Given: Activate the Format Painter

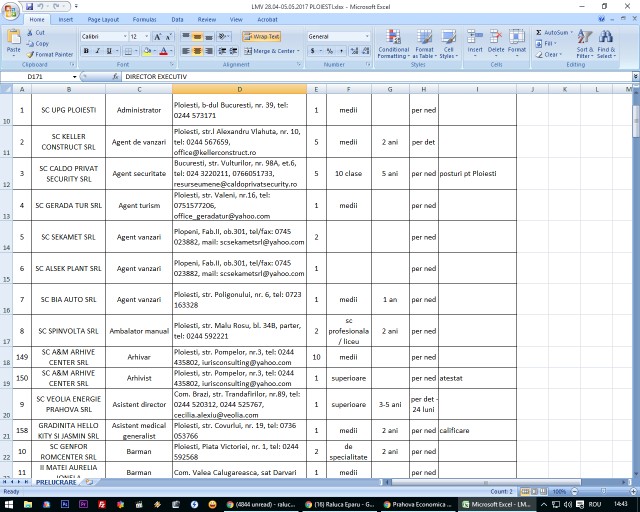Looking at the screenshot, I should (x=50, y=54).
